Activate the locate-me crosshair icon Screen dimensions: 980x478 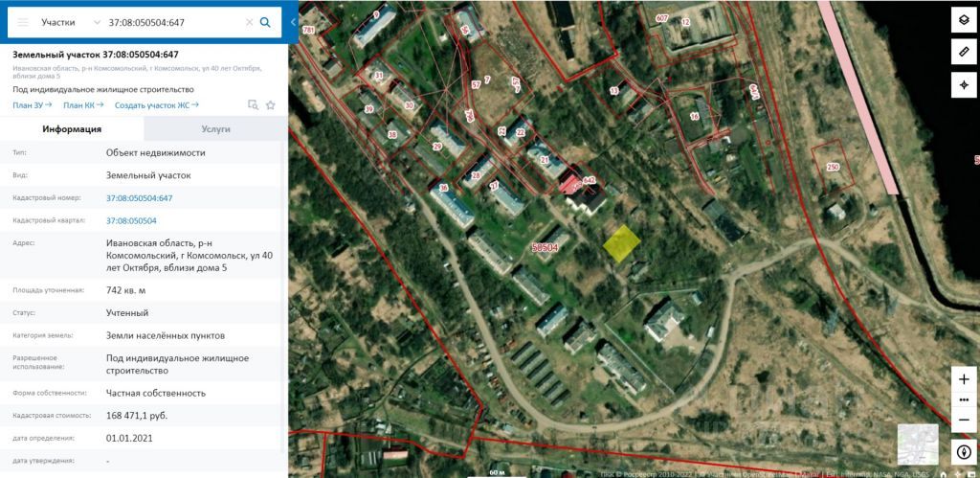[964, 85]
